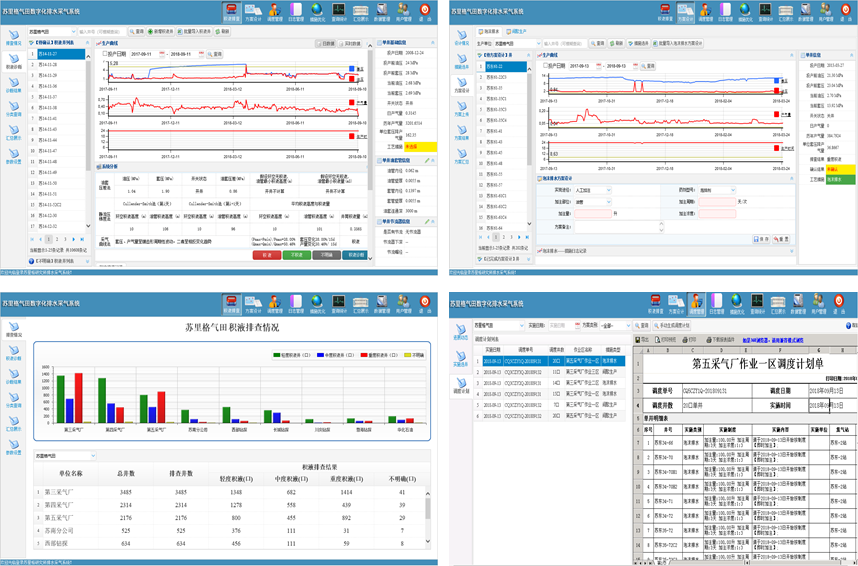The width and height of the screenshot is (858, 566).
Task: Switch the production curve to 实时数据
Action: coord(349,43)
